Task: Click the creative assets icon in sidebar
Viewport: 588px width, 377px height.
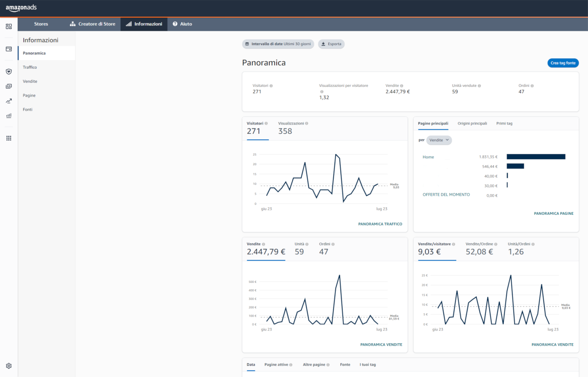Action: [x=9, y=86]
